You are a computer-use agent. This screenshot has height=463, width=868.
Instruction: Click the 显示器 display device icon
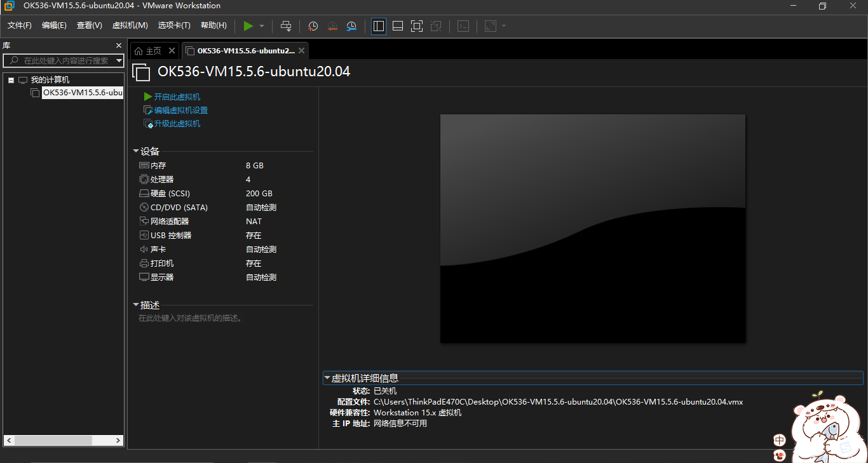(x=144, y=277)
